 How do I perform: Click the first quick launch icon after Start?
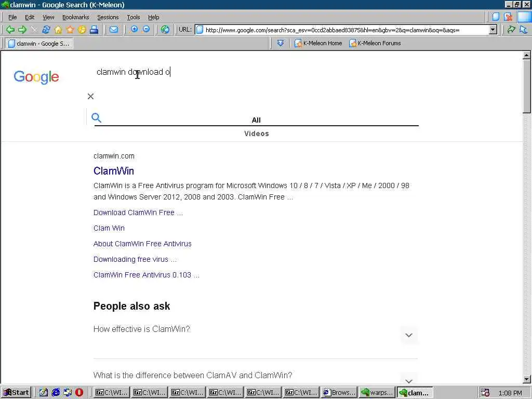[x=44, y=393]
